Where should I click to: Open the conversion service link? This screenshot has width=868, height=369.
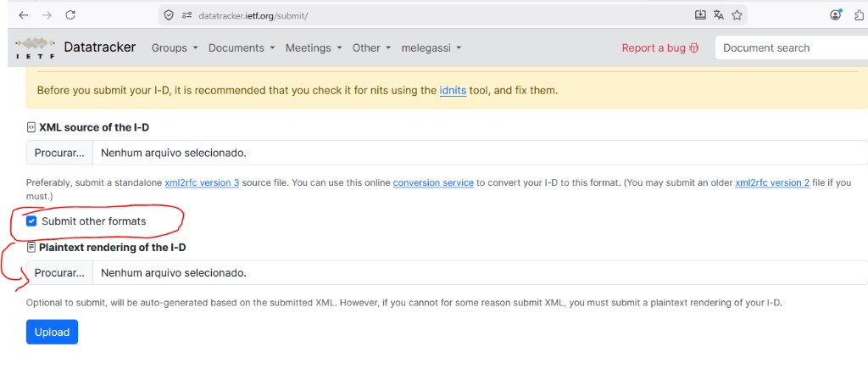point(433,182)
